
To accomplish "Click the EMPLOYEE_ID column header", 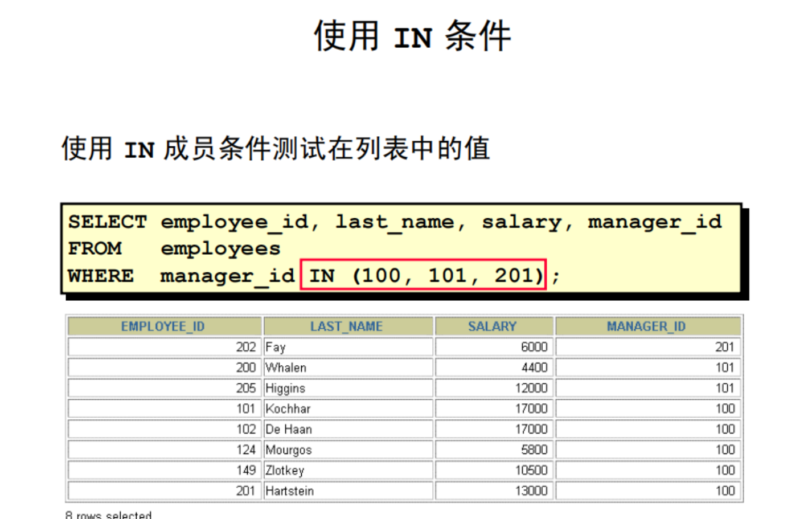I will [163, 326].
